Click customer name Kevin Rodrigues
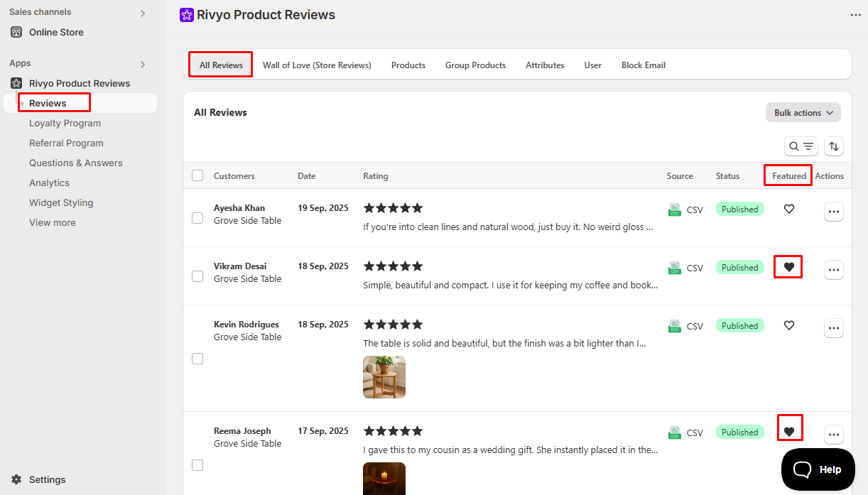 click(x=246, y=325)
